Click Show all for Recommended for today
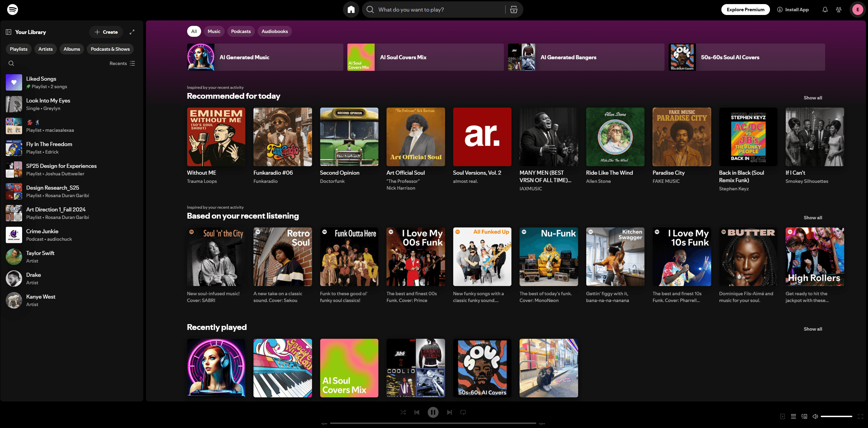Viewport: 868px width, 428px height. point(813,98)
